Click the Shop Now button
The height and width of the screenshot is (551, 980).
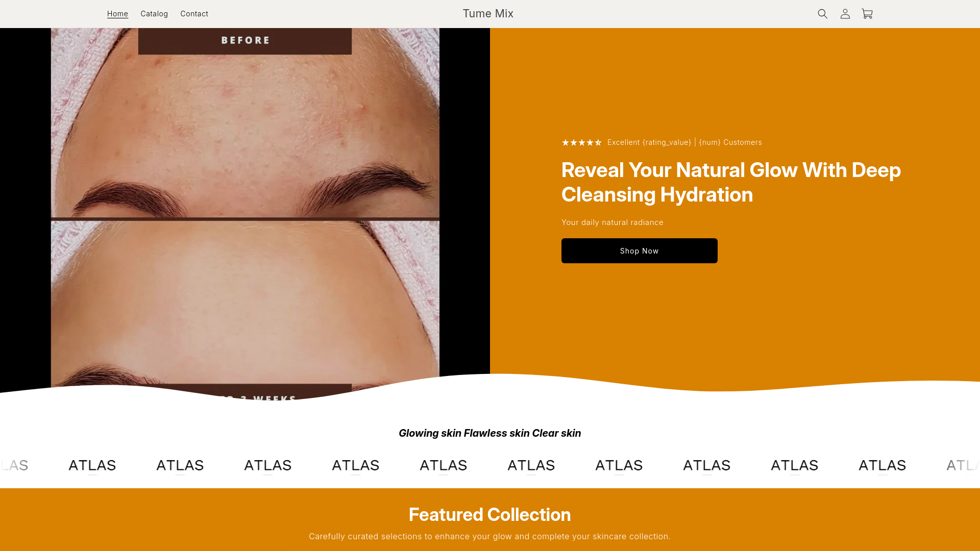pyautogui.click(x=639, y=251)
